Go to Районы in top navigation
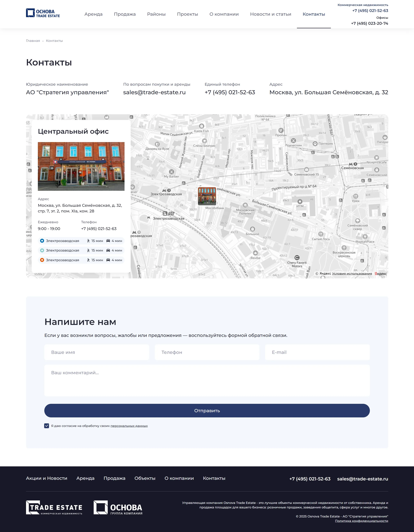The width and height of the screenshot is (414, 532). pyautogui.click(x=156, y=14)
